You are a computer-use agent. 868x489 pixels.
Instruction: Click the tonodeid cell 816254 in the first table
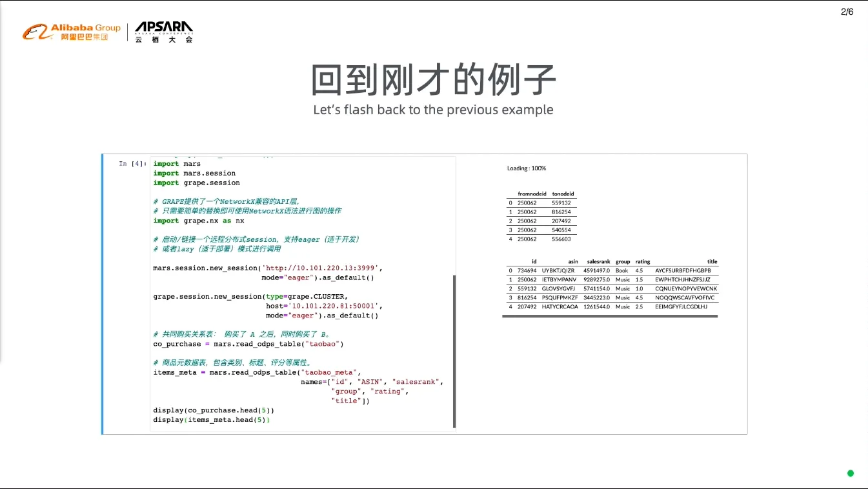(561, 212)
